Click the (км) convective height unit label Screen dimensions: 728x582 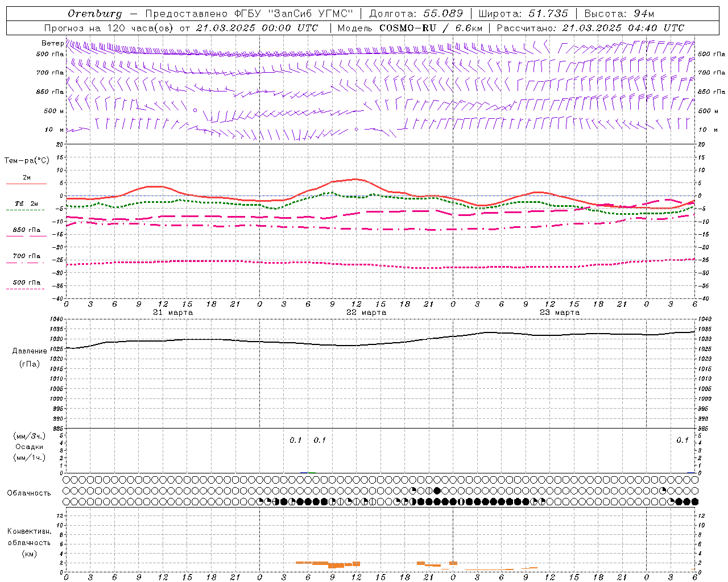click(30, 554)
